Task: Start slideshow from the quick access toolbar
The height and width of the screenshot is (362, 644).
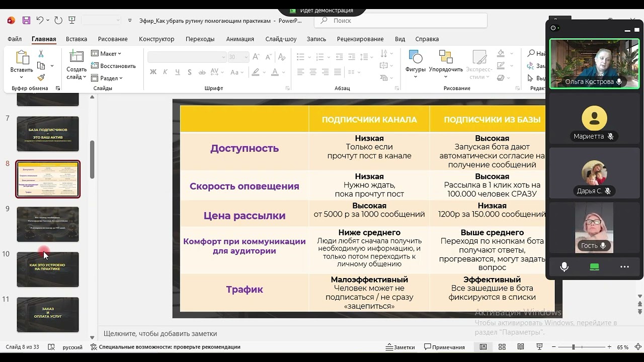Action: tap(72, 21)
